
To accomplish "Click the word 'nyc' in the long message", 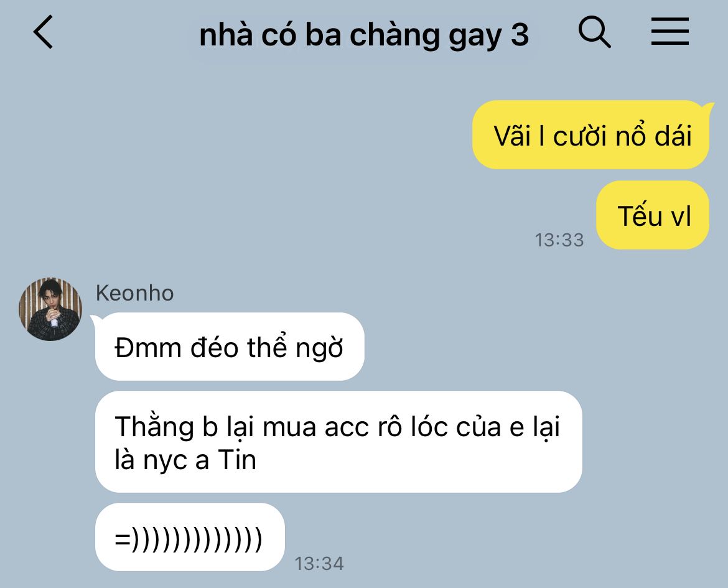I will tap(164, 461).
